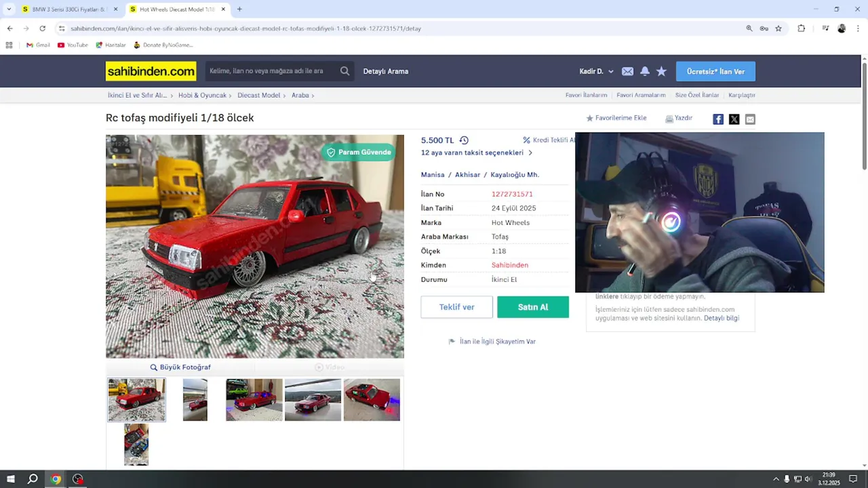Switch to BMW 3 Serisi 330Ci tab
868x488 pixels.
[x=68, y=9]
